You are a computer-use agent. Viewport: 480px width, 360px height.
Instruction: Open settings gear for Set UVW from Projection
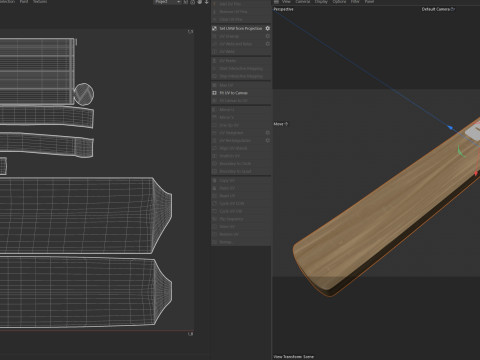pos(267,28)
